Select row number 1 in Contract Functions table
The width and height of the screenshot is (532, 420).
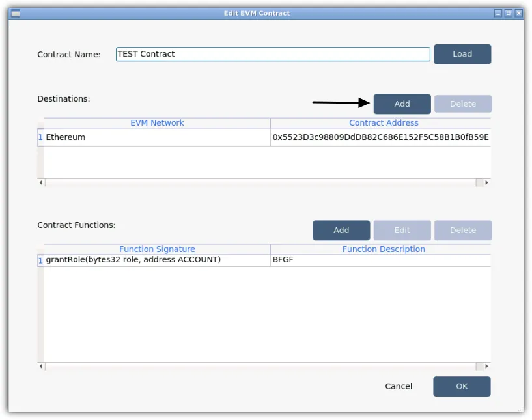(x=40, y=260)
